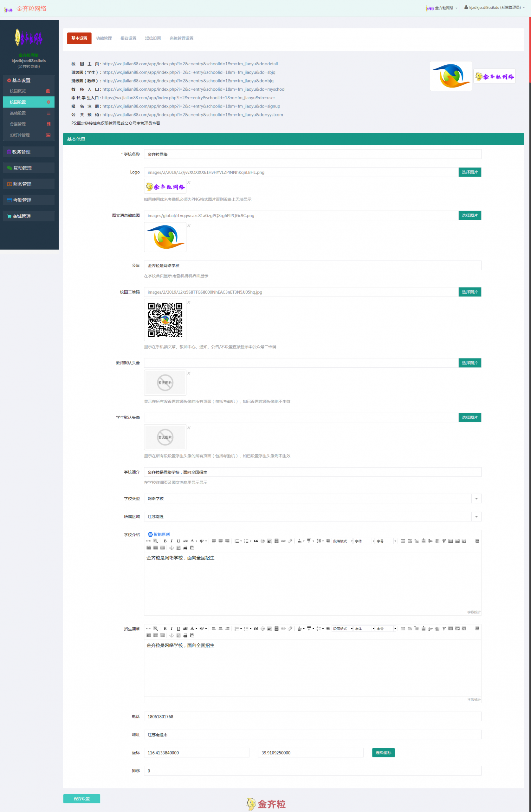Open 校园主页 URL link
The image size is (531, 812).
(x=190, y=64)
